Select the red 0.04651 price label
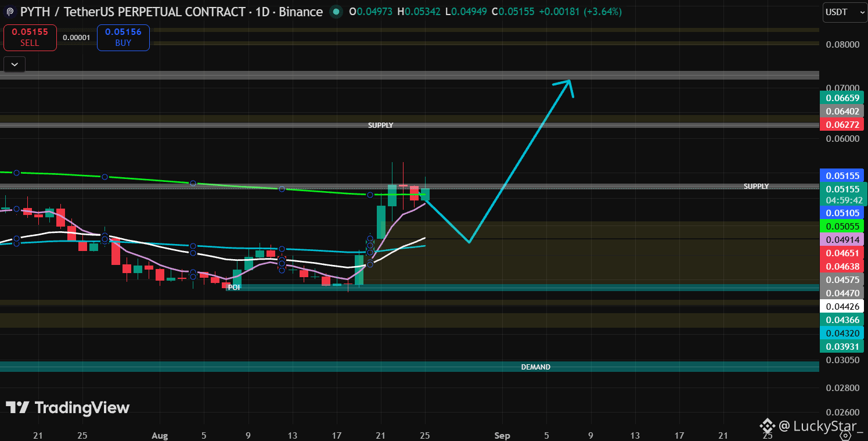 click(x=842, y=253)
